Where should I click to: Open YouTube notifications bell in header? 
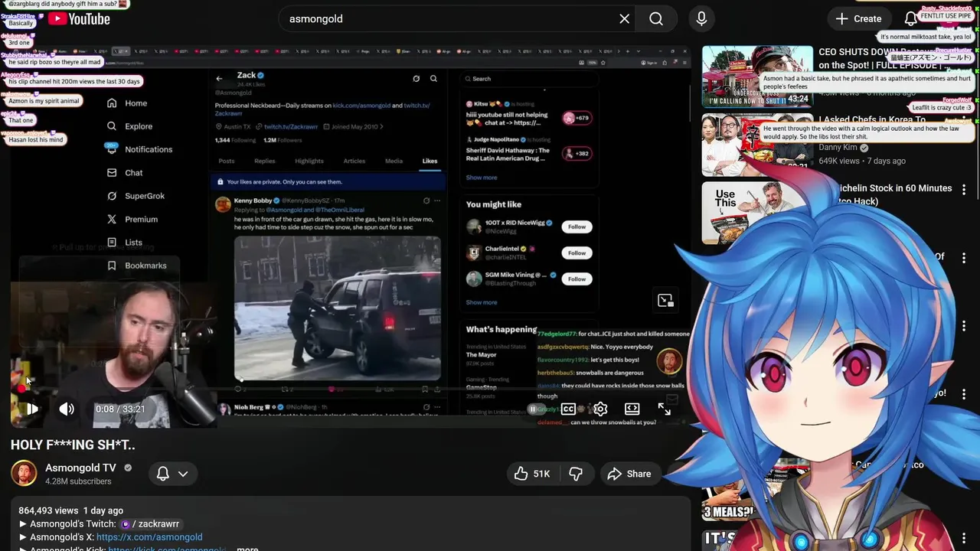tap(910, 18)
